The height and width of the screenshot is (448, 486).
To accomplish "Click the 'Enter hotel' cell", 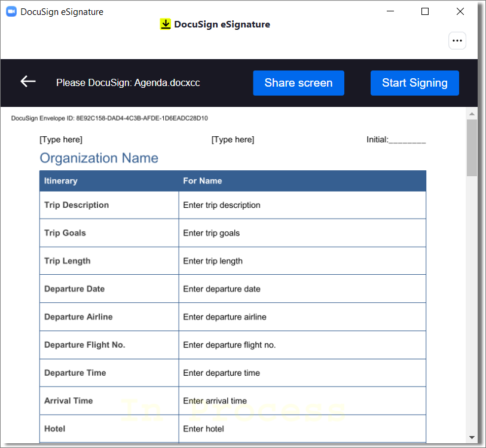I will click(302, 429).
